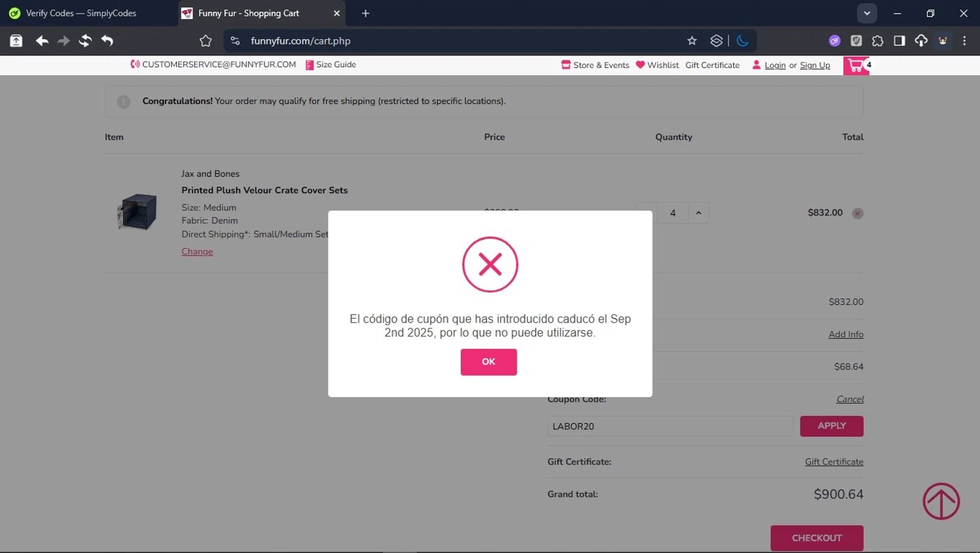Image resolution: width=980 pixels, height=553 pixels.
Task: Click the Gift Certificate link beside Gift Certificate label
Action: tap(834, 462)
